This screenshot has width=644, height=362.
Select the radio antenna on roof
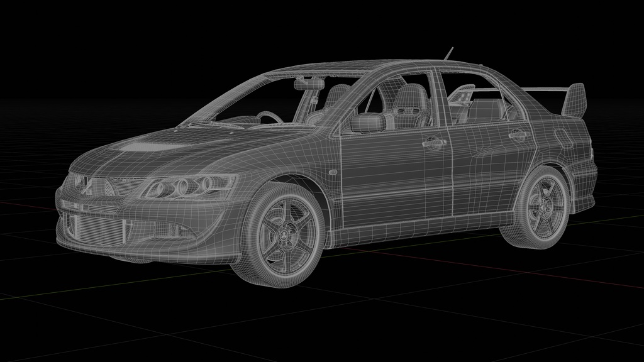(x=451, y=53)
